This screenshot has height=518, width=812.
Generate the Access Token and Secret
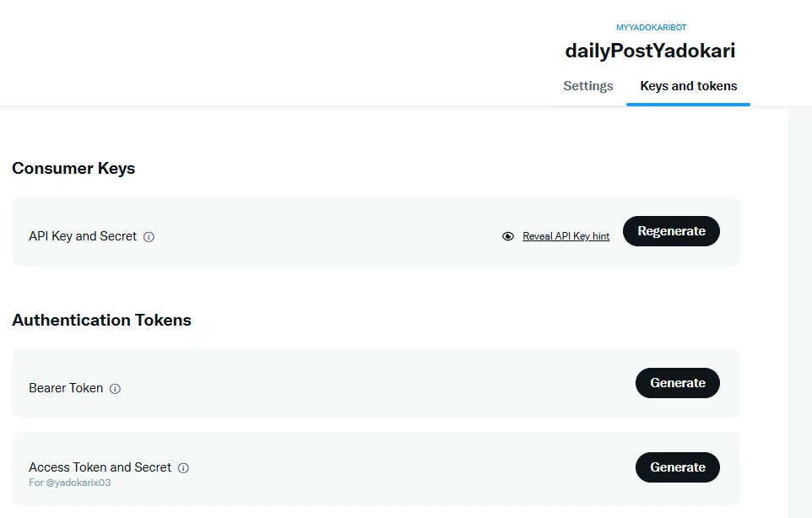(677, 467)
